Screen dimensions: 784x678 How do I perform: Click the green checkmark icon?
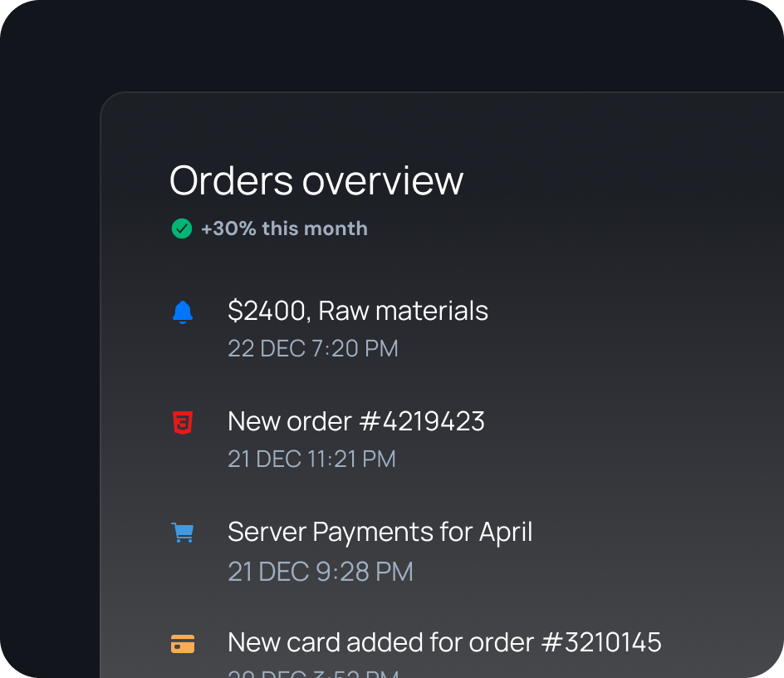(x=181, y=228)
